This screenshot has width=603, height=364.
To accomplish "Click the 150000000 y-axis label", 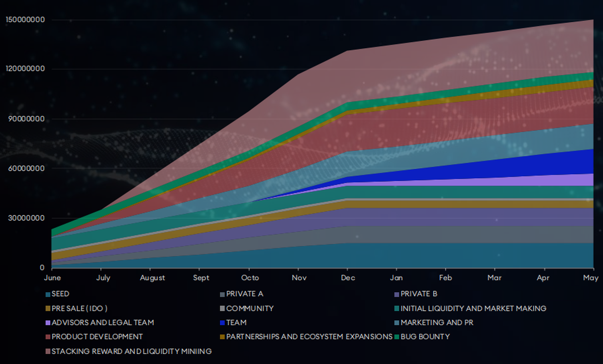I will [25, 20].
